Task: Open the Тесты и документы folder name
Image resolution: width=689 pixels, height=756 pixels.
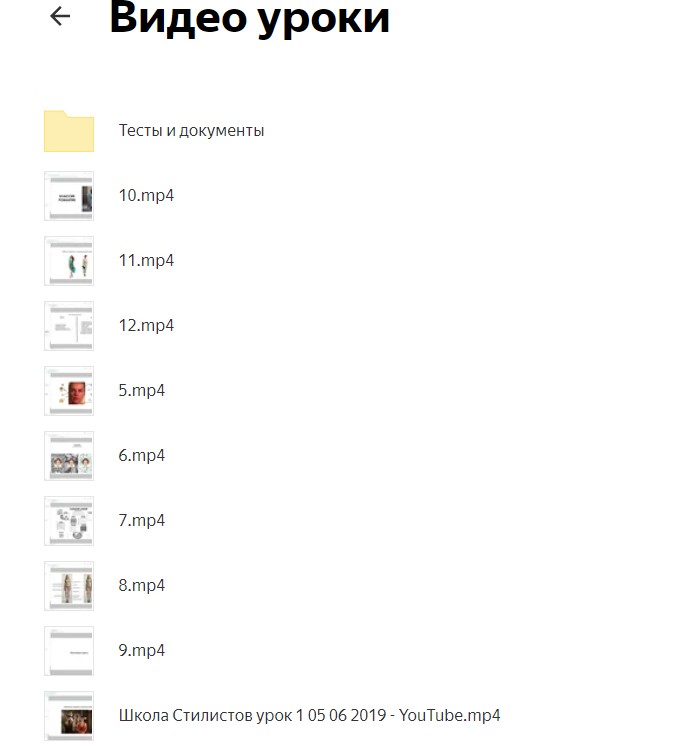Action: point(191,131)
